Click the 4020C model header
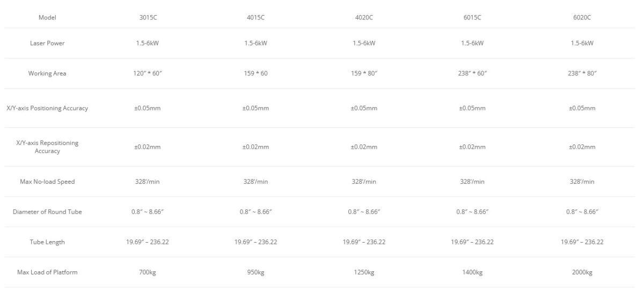Image resolution: width=644 pixels, height=297 pixels. [x=364, y=17]
